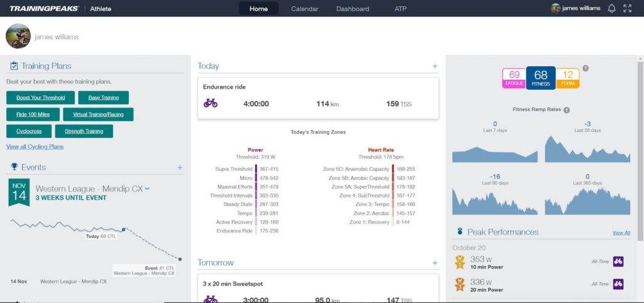Add a new event with plus icon
Screen dimensions: 644x303
[x=179, y=167]
